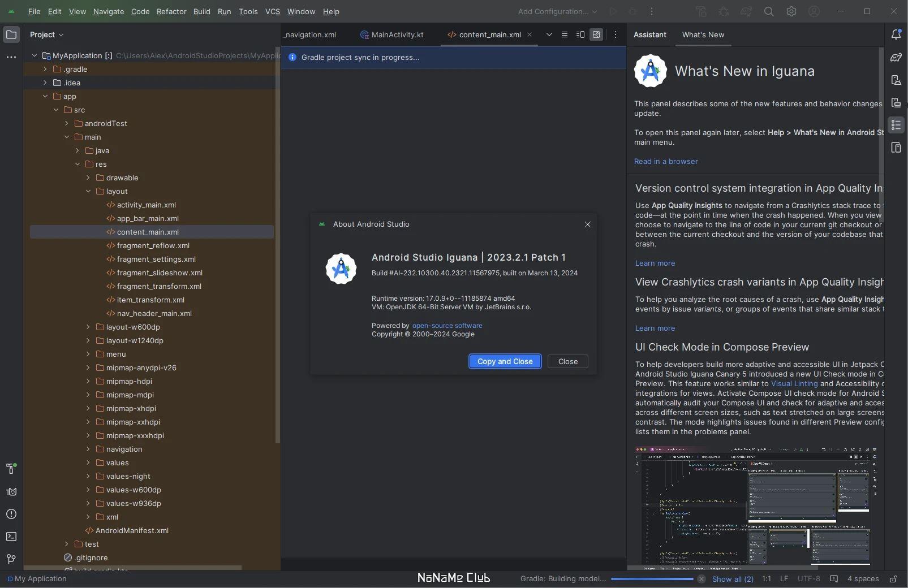908x588 pixels.
Task: Click the Search Everywhere magnifier icon
Action: pyautogui.click(x=769, y=11)
